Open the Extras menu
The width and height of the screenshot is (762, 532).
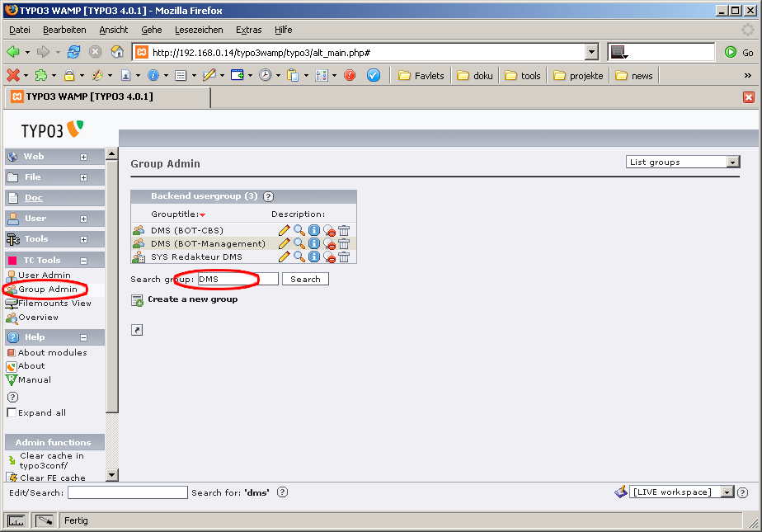(249, 31)
